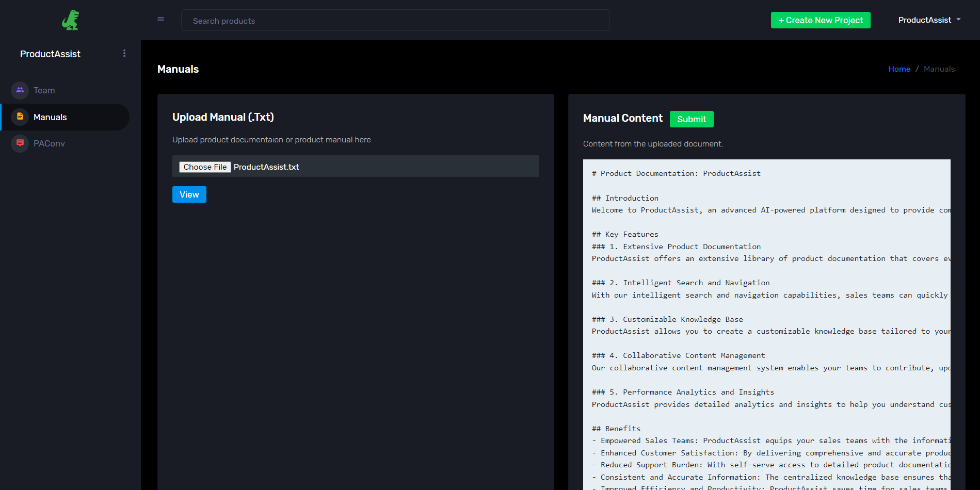Screen dimensions: 980x490
Task: Click the '### 2. Intelligent Search and Navigation' line
Action: point(681,283)
